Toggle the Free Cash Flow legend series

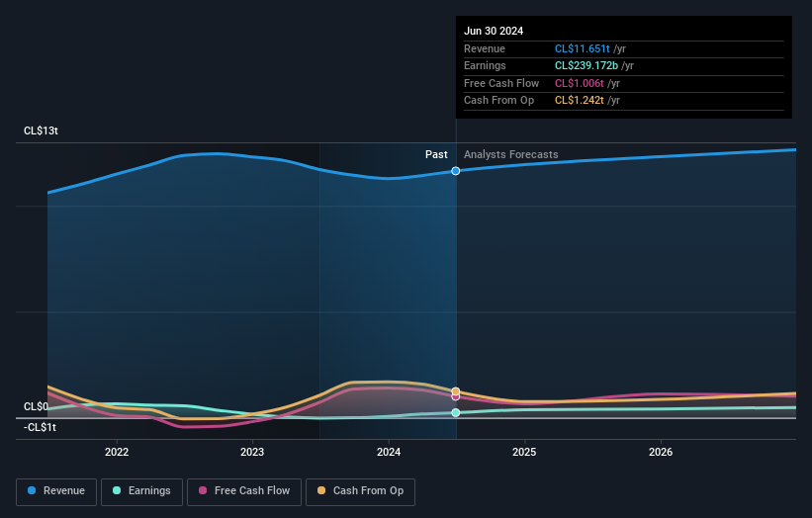click(x=244, y=491)
